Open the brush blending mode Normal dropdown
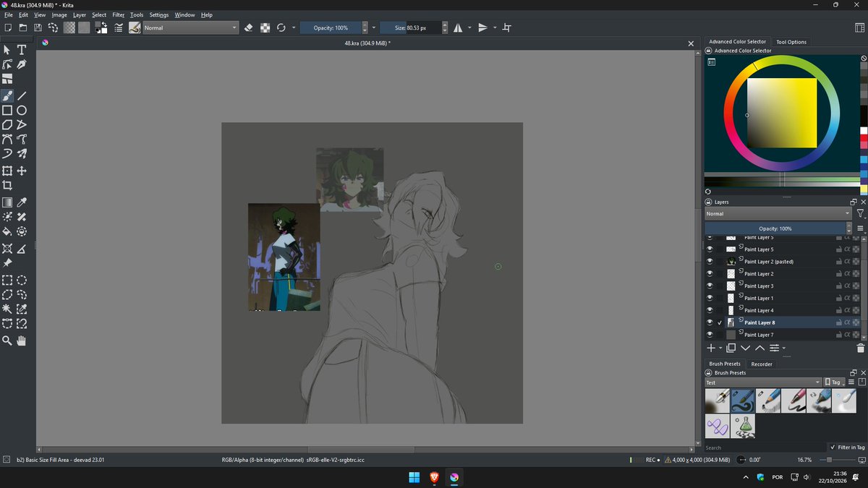 [190, 27]
